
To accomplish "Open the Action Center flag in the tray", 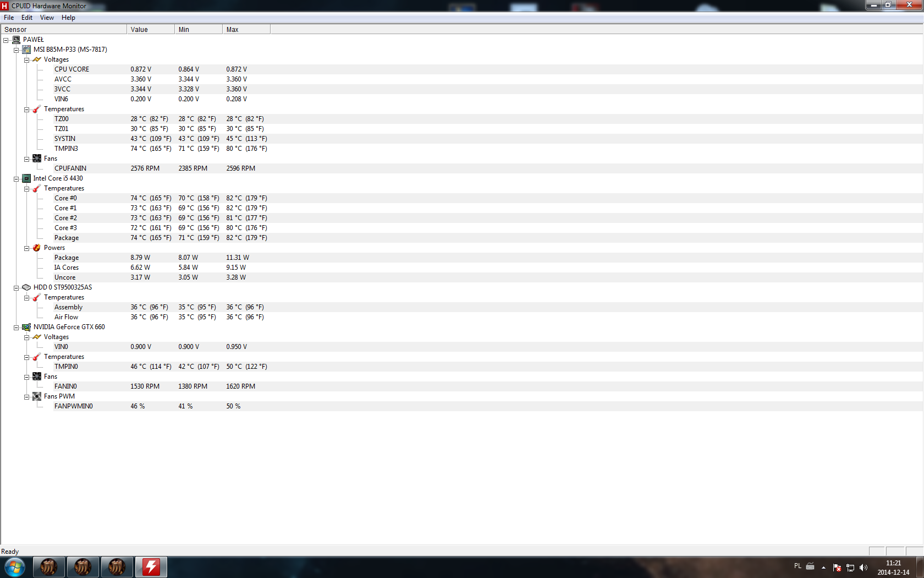I will coord(837,568).
